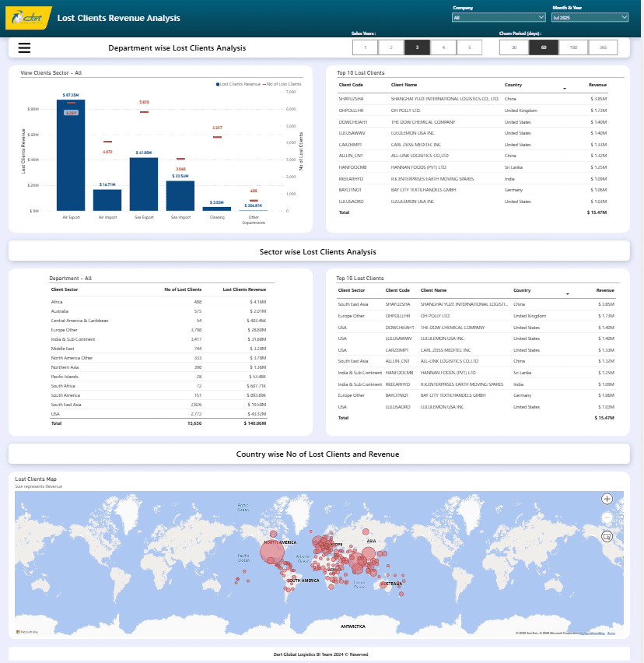Click HANNAN FOODS (PVT) LTD in top table
Viewport: 644px width, 663px height.
pyautogui.click(x=418, y=167)
